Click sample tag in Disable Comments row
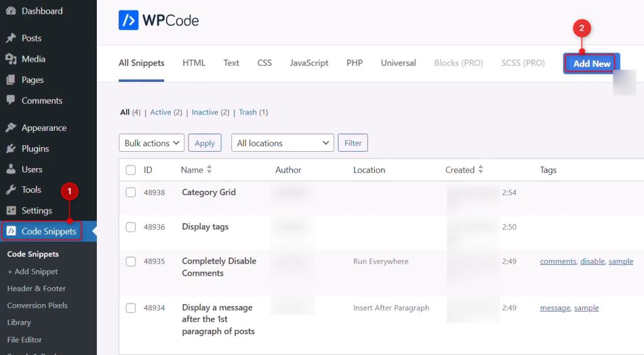The image size is (644, 355). point(621,261)
